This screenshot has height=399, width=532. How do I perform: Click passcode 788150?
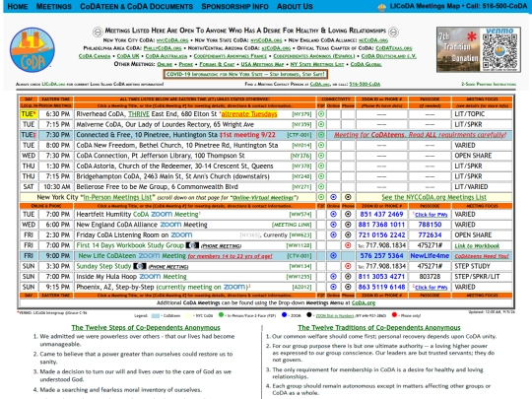click(430, 225)
